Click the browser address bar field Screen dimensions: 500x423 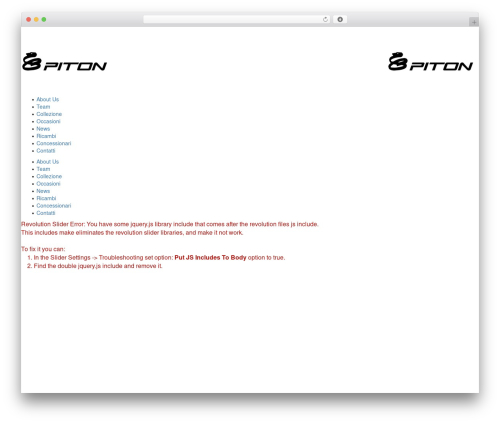(237, 19)
